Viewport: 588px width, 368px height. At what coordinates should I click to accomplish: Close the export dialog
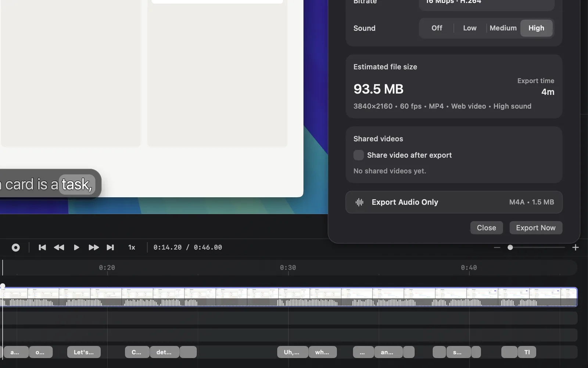tap(487, 228)
